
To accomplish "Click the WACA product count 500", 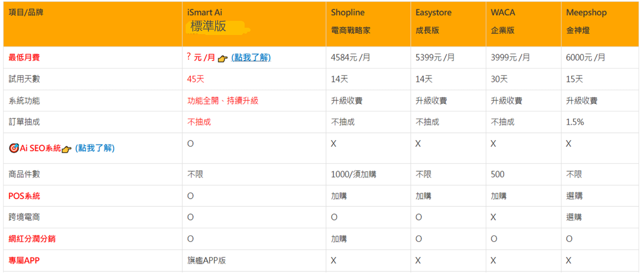I will point(497,174).
